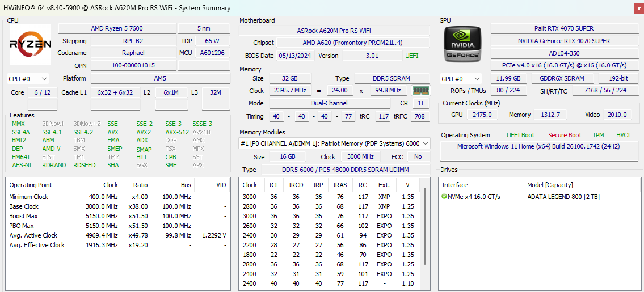Open the CPU #0 selector dropdown
Viewport: 644px width, 292px height.
pyautogui.click(x=28, y=78)
